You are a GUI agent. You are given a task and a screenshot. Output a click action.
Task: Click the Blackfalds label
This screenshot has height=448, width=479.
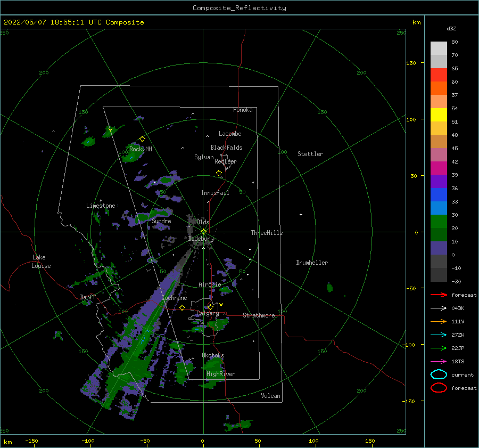(226, 148)
